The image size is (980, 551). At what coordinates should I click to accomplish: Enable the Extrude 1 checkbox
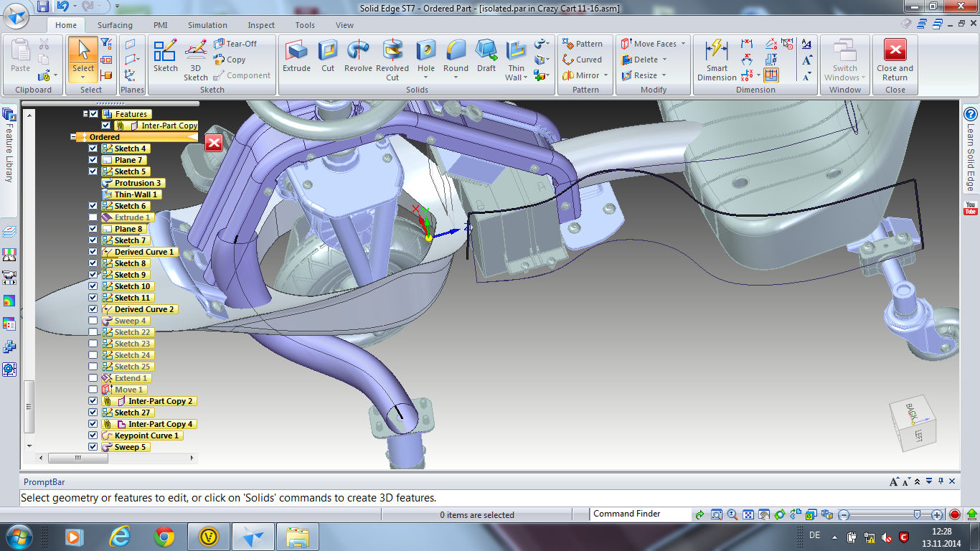pos(93,217)
